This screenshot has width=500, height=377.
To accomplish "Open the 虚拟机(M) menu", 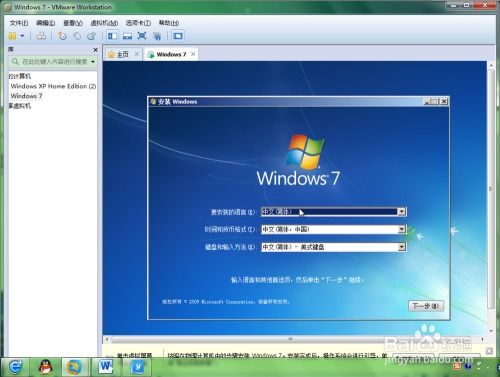I will (104, 23).
